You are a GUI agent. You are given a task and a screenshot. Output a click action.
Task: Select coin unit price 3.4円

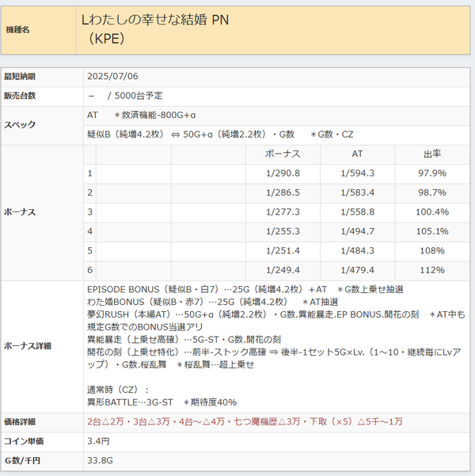(x=98, y=441)
